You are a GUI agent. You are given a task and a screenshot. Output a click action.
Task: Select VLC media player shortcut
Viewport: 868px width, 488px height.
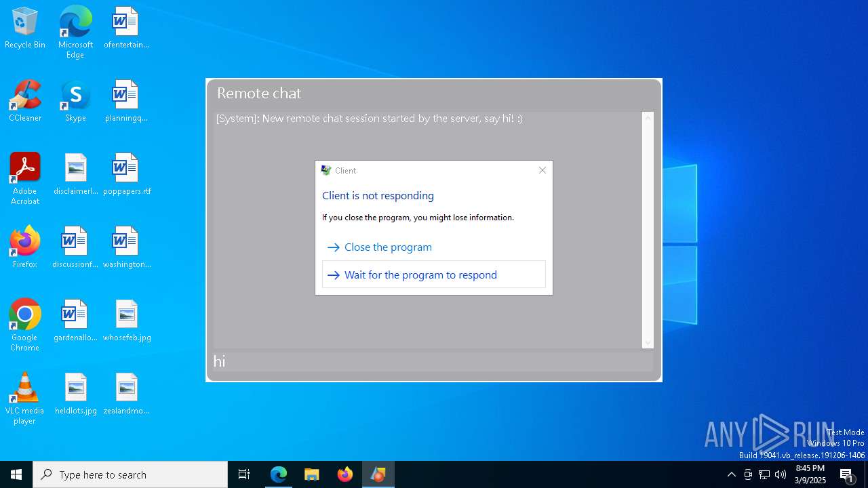pos(25,398)
